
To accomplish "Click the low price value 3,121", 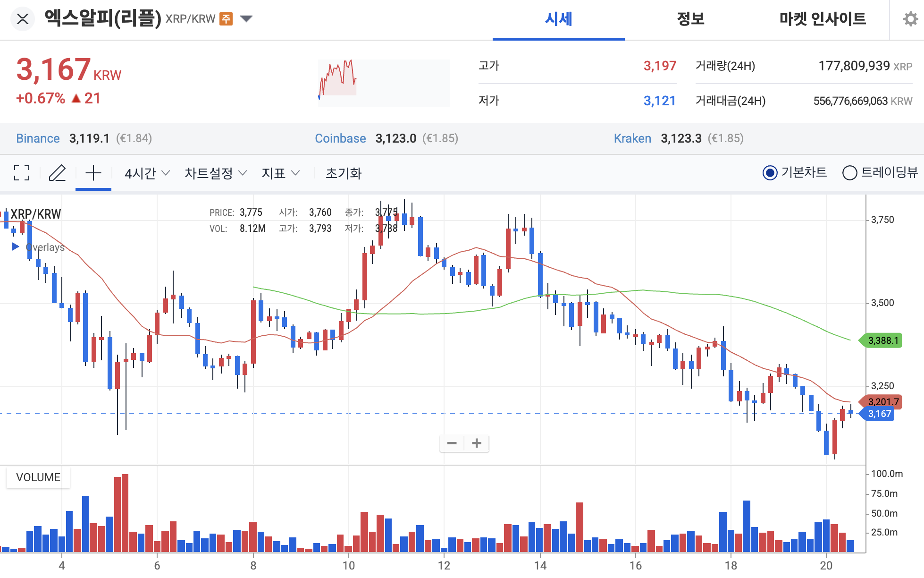I will [660, 101].
